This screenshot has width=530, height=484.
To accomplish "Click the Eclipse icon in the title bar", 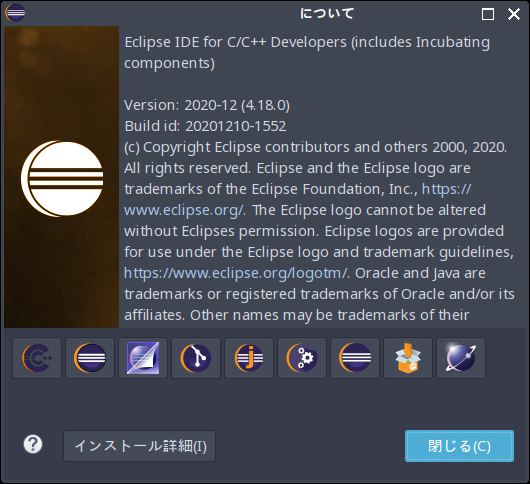I will [x=15, y=13].
